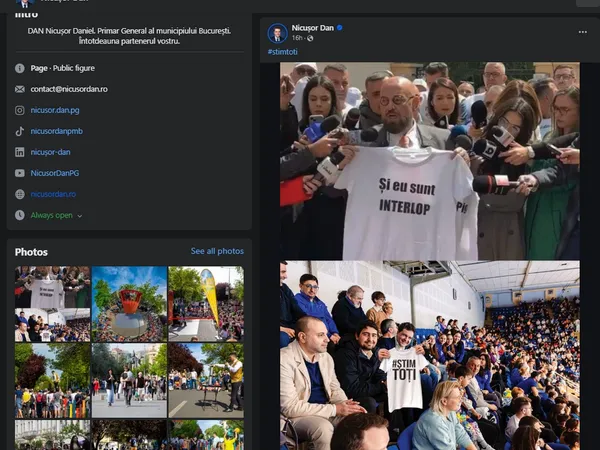The height and width of the screenshot is (450, 600).
Task: Click the email envelope icon in the Intro
Action: point(20,89)
